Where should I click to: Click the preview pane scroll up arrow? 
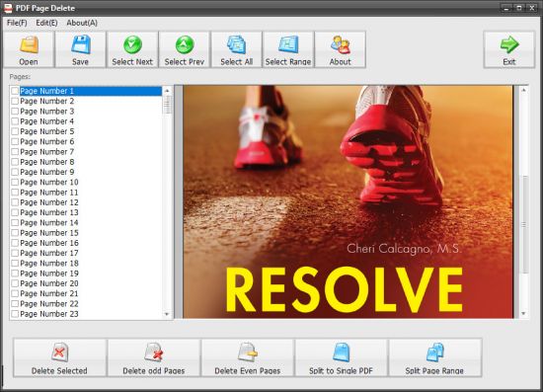[523, 90]
